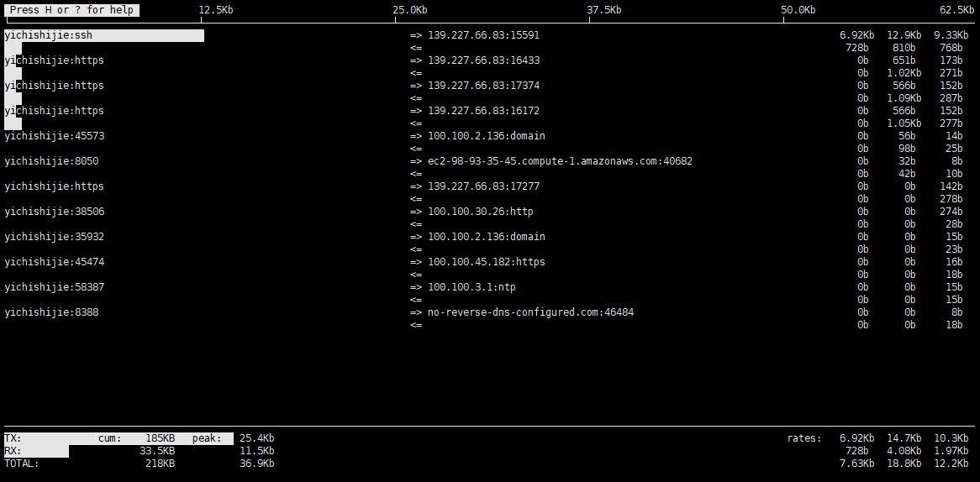Click the rates: label in footer
The width and height of the screenshot is (980, 482).
point(805,438)
